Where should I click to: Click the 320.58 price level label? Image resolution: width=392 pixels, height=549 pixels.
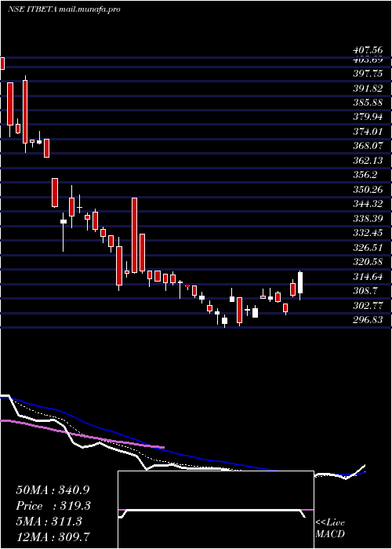(x=368, y=262)
